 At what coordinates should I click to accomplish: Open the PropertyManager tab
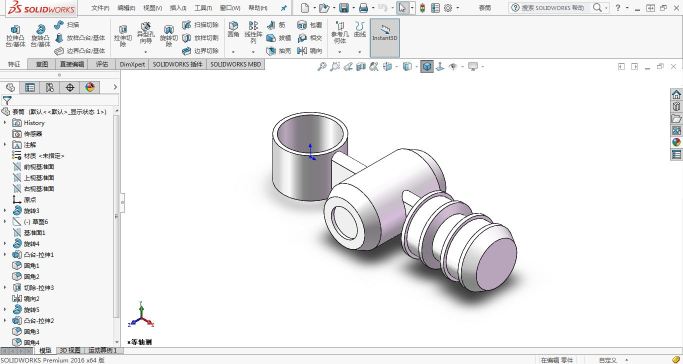(30, 88)
